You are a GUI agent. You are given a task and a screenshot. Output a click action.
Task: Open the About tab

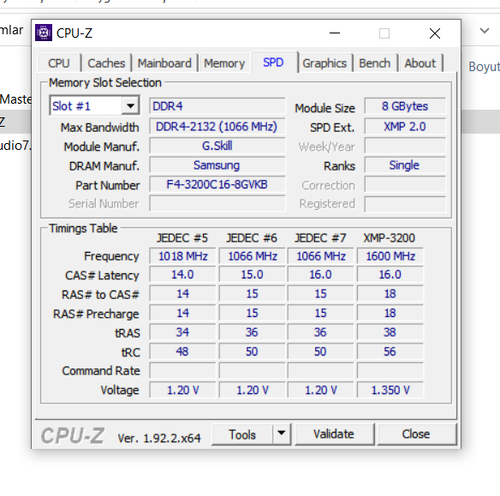tap(420, 63)
